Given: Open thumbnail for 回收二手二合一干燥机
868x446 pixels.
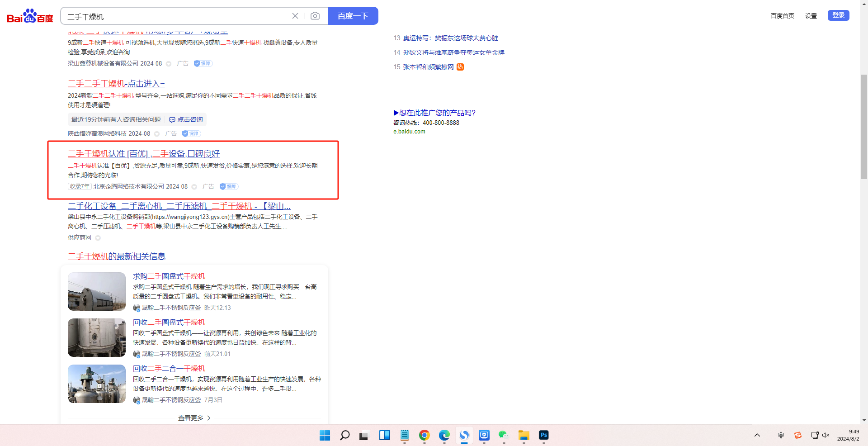Looking at the screenshot, I should coord(97,384).
